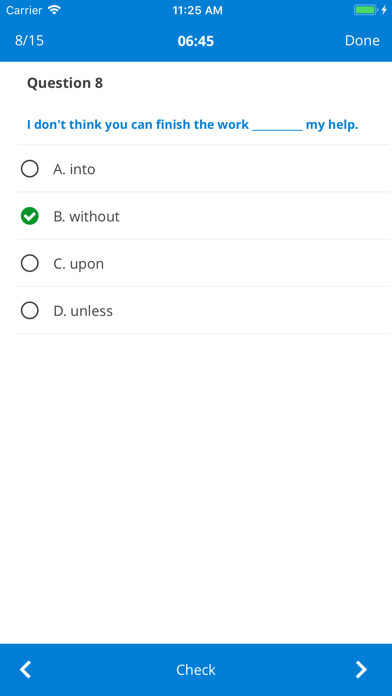Select radio button for A. into

coord(30,169)
